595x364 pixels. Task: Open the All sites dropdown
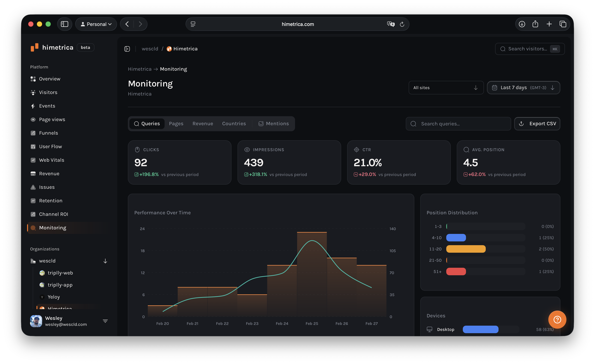coord(446,88)
